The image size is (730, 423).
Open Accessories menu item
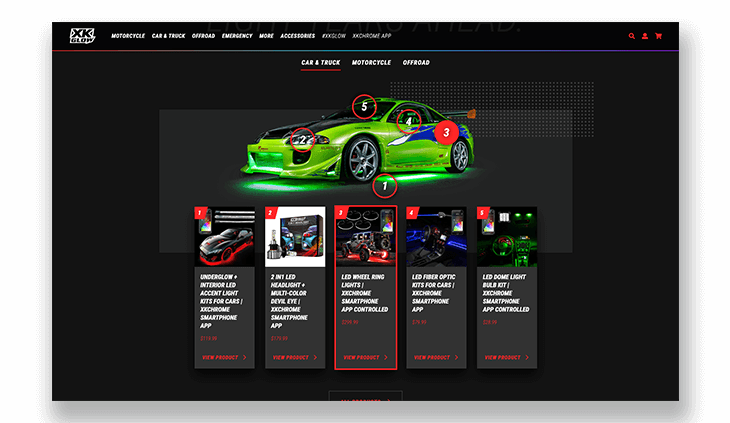[x=297, y=36]
